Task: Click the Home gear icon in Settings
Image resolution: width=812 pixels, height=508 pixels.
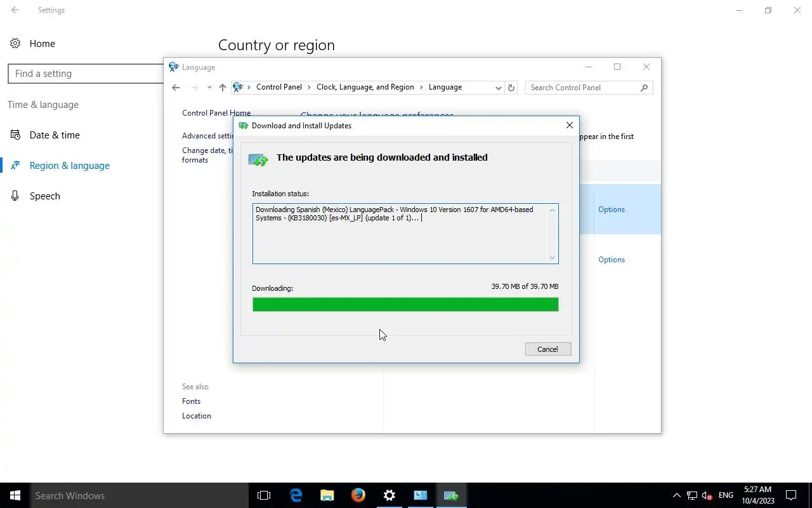Action: [x=15, y=44]
